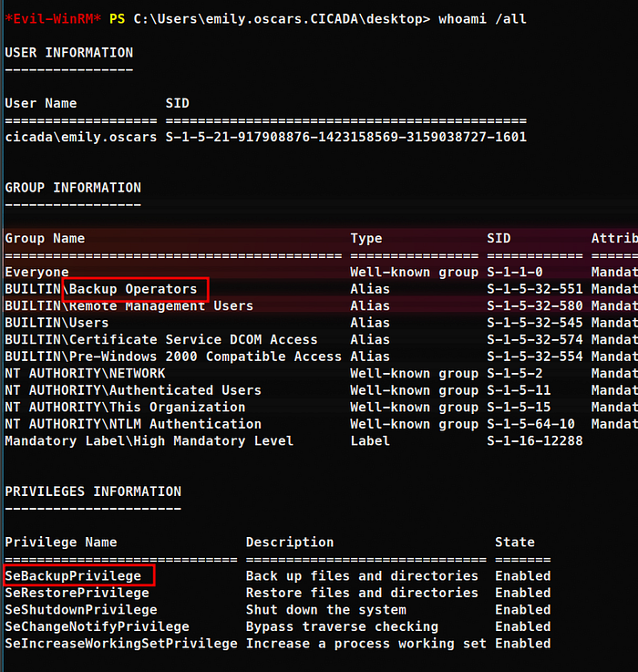Click 'Increase a process working set' description
Viewport: 638px width, 672px height.
point(366,644)
